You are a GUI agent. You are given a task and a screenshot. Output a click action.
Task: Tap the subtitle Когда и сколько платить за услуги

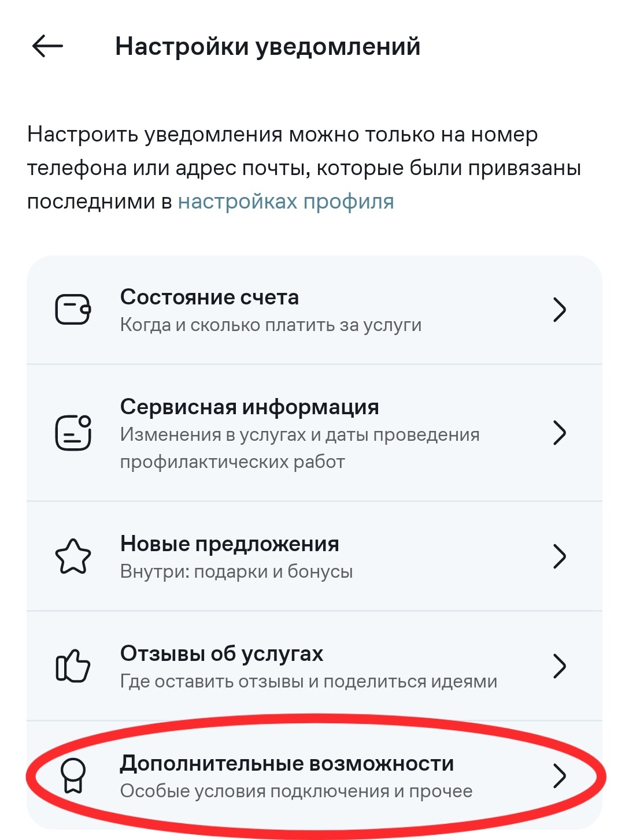pyautogui.click(x=271, y=325)
